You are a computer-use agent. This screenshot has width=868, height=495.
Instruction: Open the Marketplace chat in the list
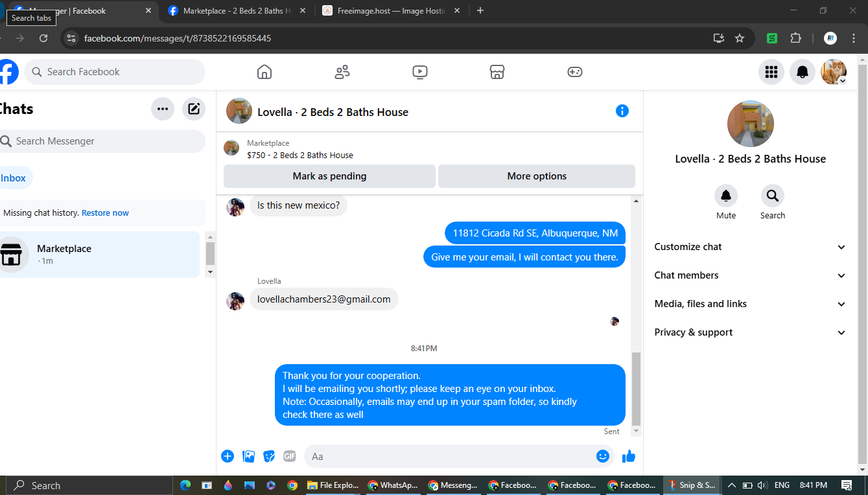100,255
